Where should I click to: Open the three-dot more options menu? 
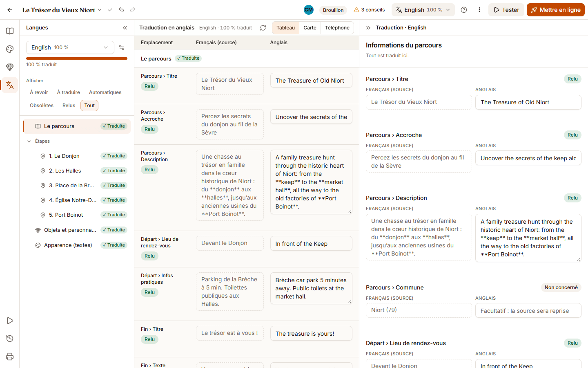479,10
